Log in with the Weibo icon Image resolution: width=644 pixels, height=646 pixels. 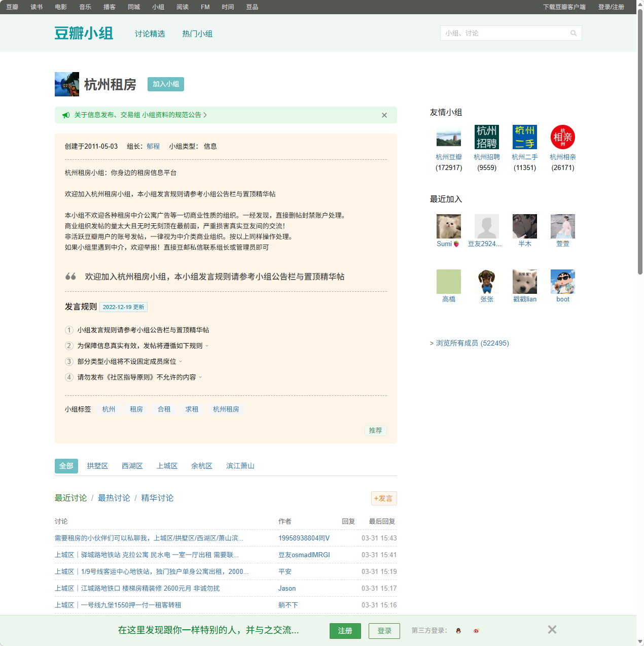click(476, 631)
